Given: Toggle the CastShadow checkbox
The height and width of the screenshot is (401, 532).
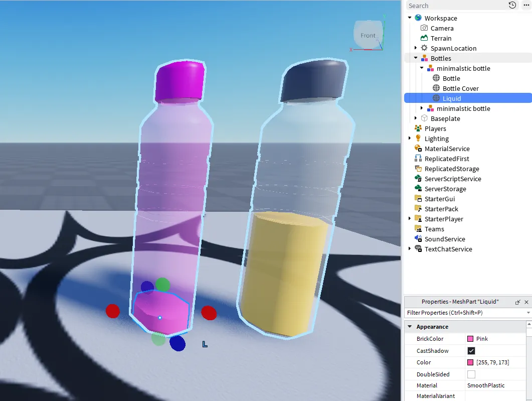Looking at the screenshot, I should pos(471,351).
